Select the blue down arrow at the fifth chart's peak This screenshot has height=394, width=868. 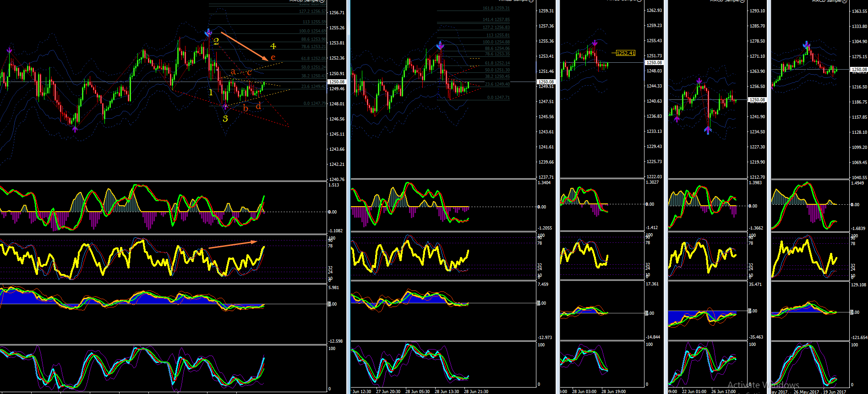point(807,45)
